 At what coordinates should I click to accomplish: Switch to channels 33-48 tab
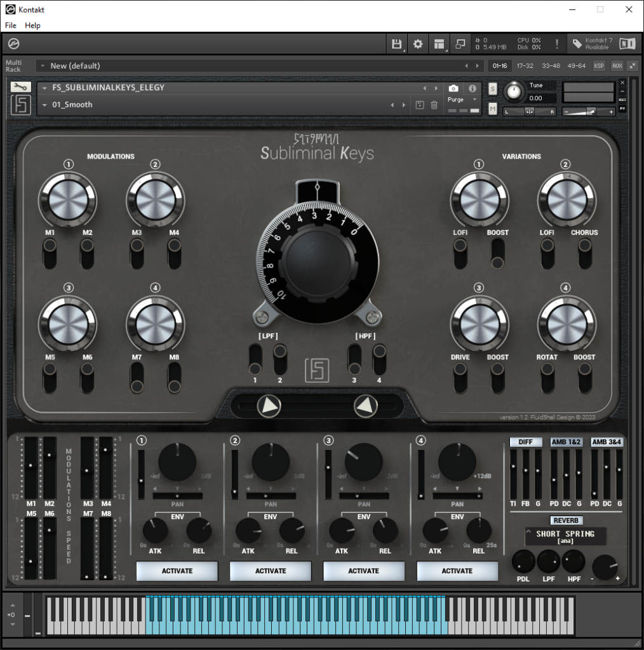551,65
